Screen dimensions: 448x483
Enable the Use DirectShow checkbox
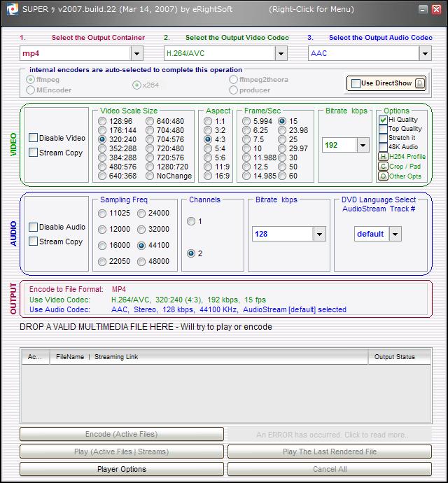(356, 83)
